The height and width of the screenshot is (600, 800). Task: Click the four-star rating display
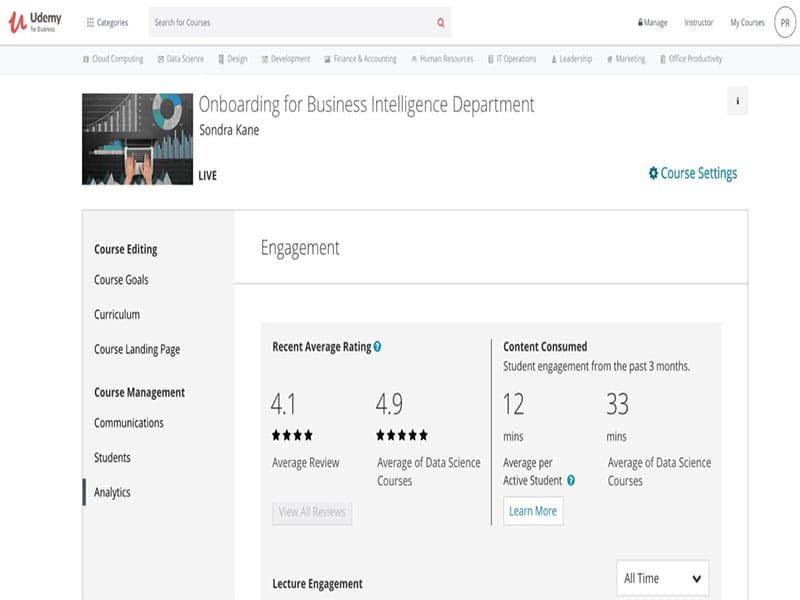tap(292, 435)
